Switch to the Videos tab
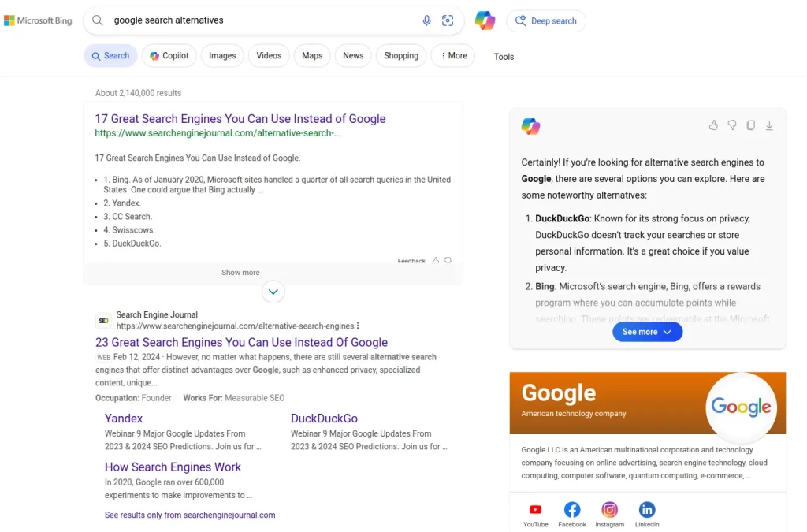 (269, 56)
